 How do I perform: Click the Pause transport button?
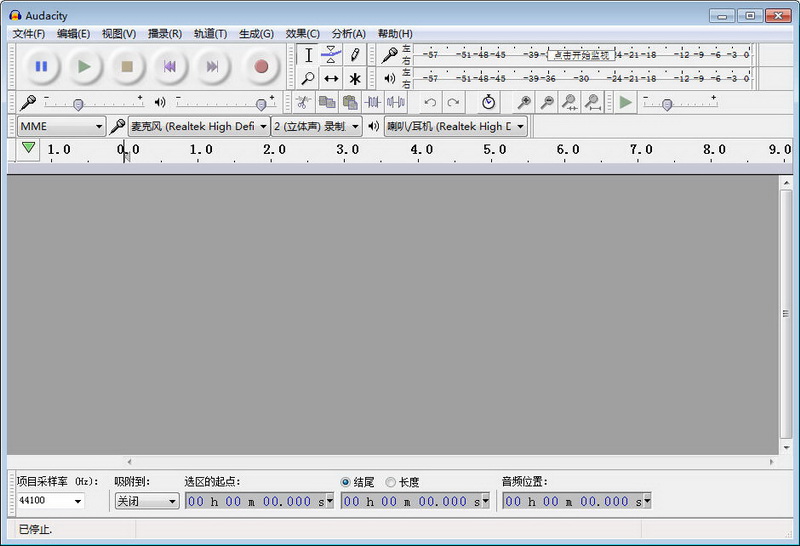pyautogui.click(x=41, y=66)
